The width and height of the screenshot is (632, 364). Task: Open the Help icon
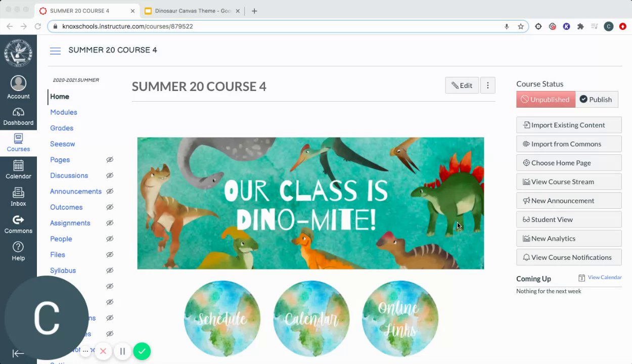pyautogui.click(x=18, y=251)
